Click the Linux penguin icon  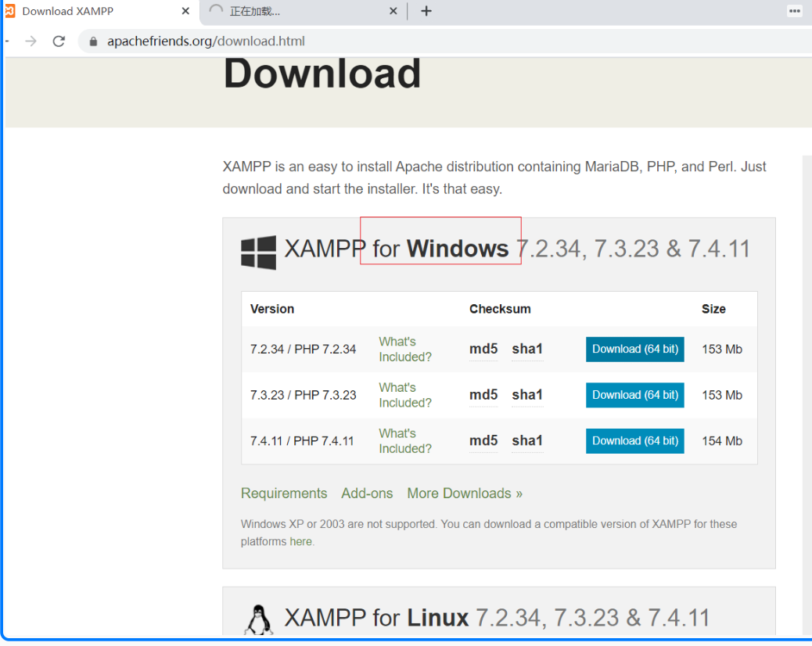(258, 619)
